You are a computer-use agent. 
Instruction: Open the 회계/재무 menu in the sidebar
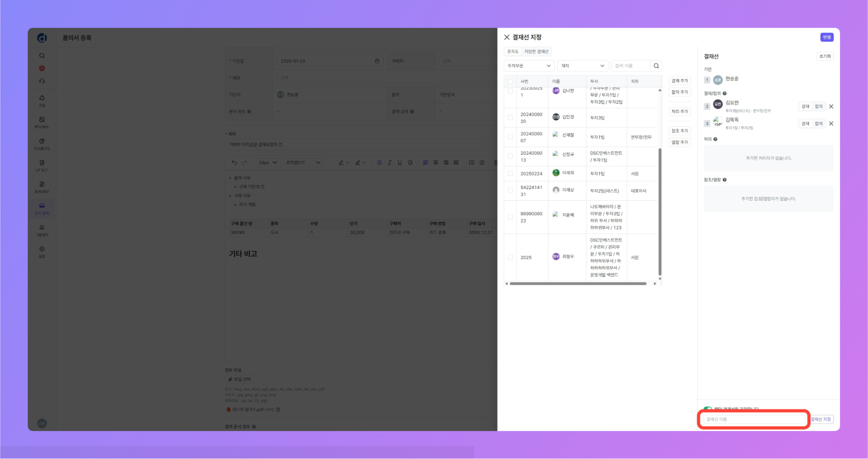coord(42,187)
